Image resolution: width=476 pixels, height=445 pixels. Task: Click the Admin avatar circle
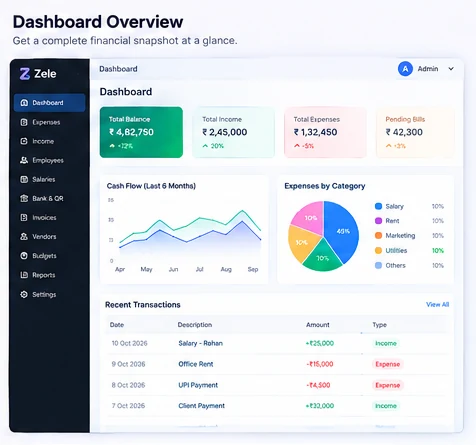point(405,69)
